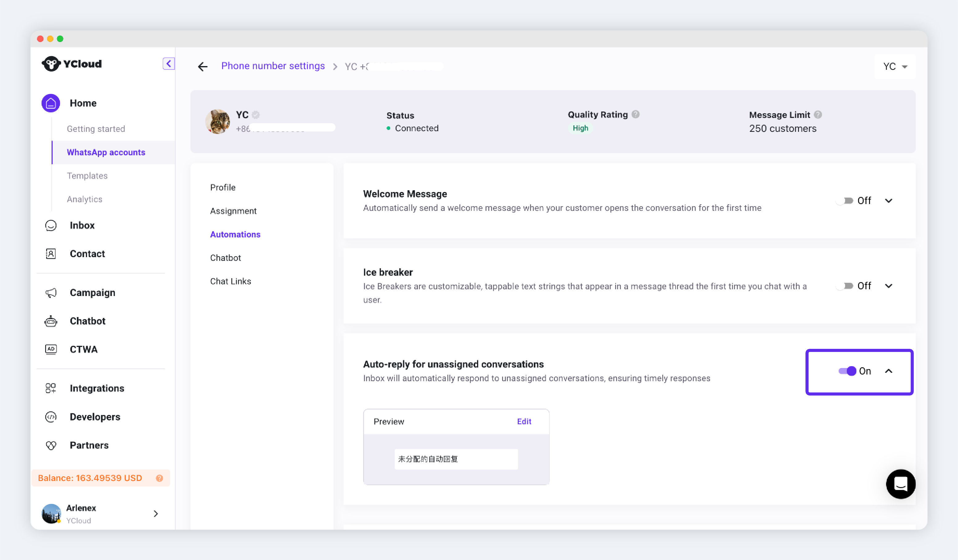The height and width of the screenshot is (560, 958).
Task: Expand the Welcome Message section chevron
Action: pyautogui.click(x=889, y=201)
